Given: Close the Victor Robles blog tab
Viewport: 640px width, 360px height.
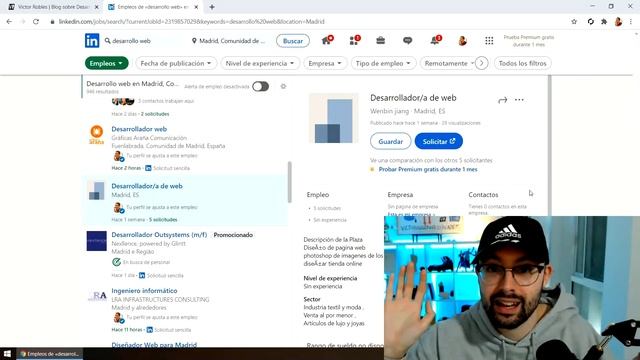Looking at the screenshot, I should pos(97,7).
